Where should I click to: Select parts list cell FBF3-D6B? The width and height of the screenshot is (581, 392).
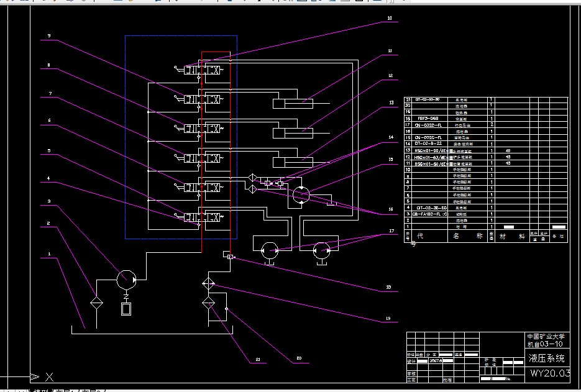click(428, 119)
